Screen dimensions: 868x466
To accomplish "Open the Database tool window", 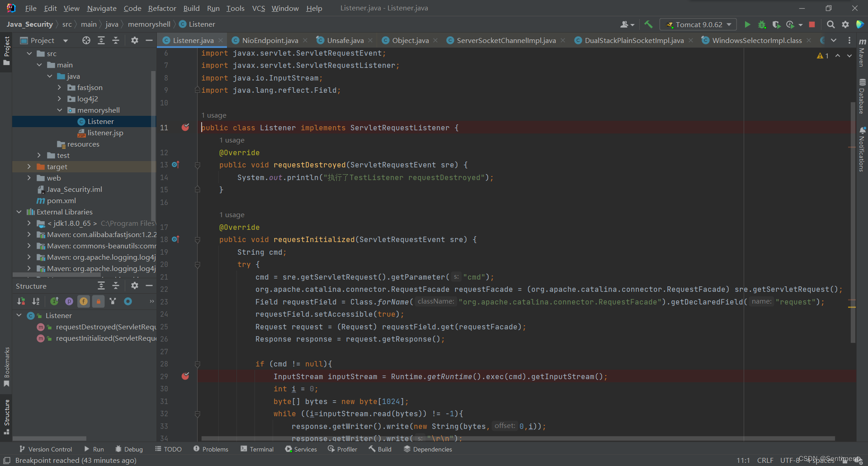I will pos(862,96).
